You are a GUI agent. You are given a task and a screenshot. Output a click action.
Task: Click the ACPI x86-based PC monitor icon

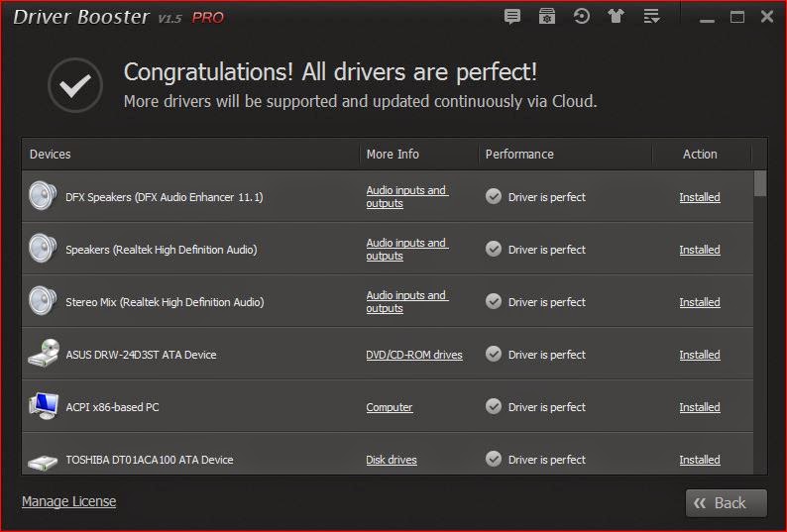[43, 406]
